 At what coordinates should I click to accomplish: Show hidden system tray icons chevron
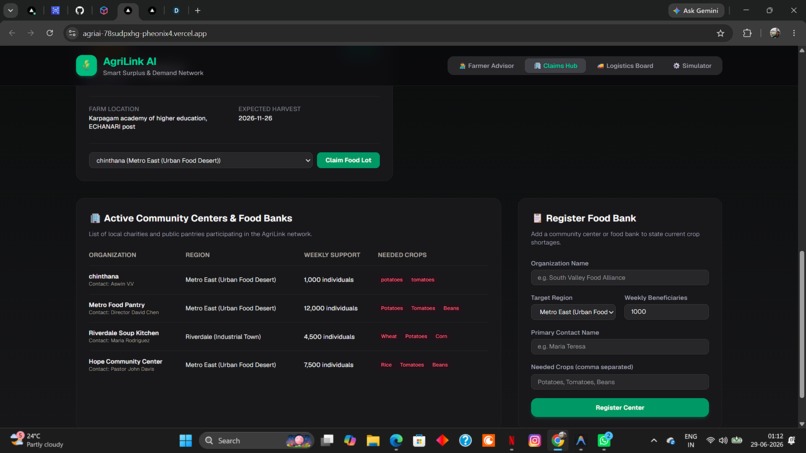coord(653,441)
